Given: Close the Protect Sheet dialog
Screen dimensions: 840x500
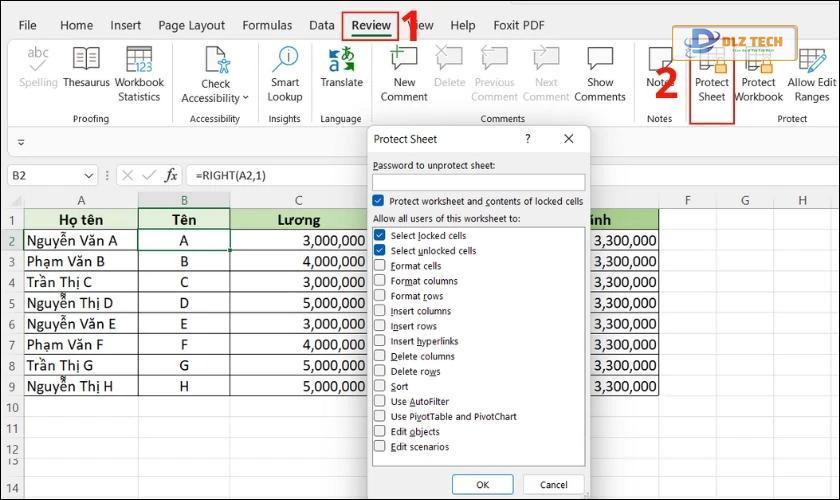Looking at the screenshot, I should coord(569,139).
